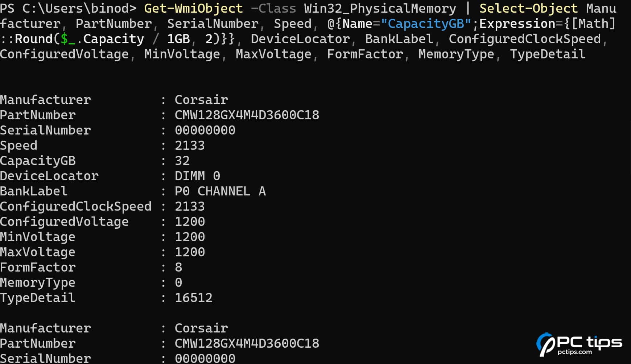Click the -Class parameter text

click(273, 8)
